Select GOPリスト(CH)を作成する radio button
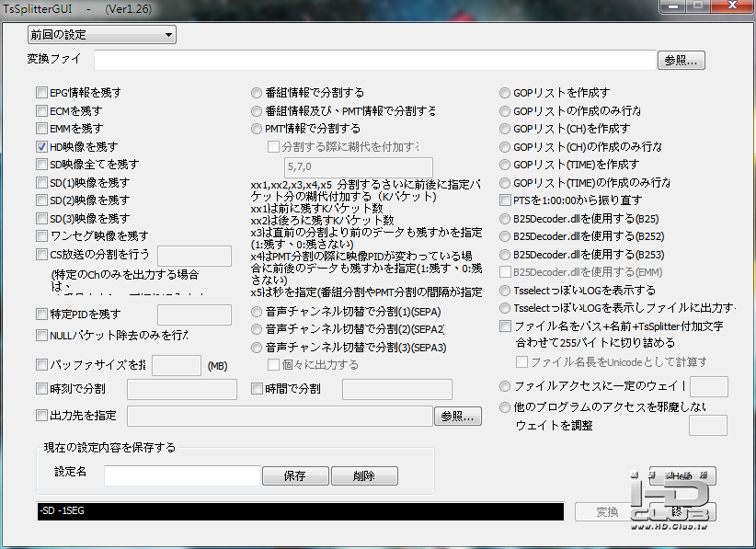This screenshot has width=756, height=549. [x=505, y=129]
